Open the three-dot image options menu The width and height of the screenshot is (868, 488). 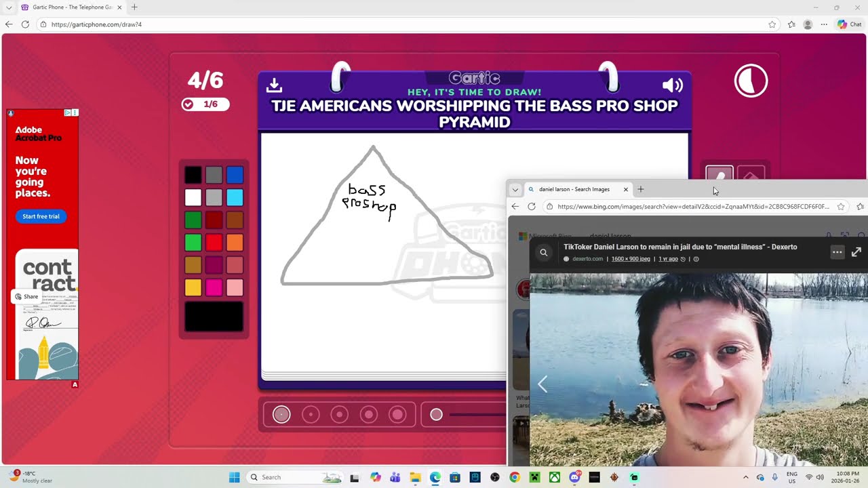(x=837, y=252)
